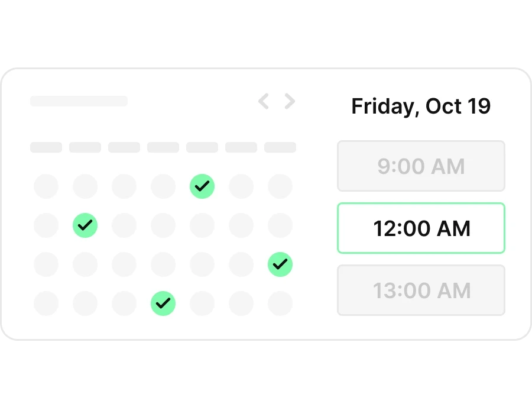Click the calendar title placeholder bar

[x=79, y=101]
